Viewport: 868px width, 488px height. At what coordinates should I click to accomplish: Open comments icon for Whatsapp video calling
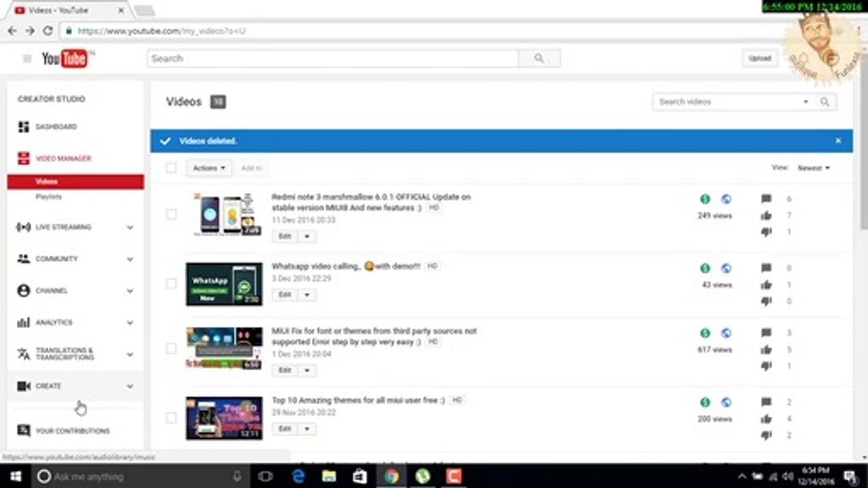coord(766,268)
